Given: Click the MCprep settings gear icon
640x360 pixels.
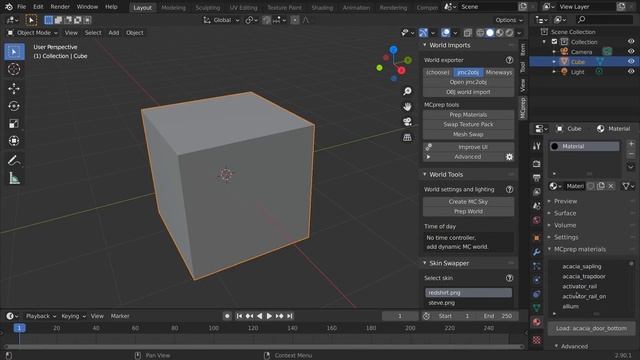Looking at the screenshot, I should point(509,157).
